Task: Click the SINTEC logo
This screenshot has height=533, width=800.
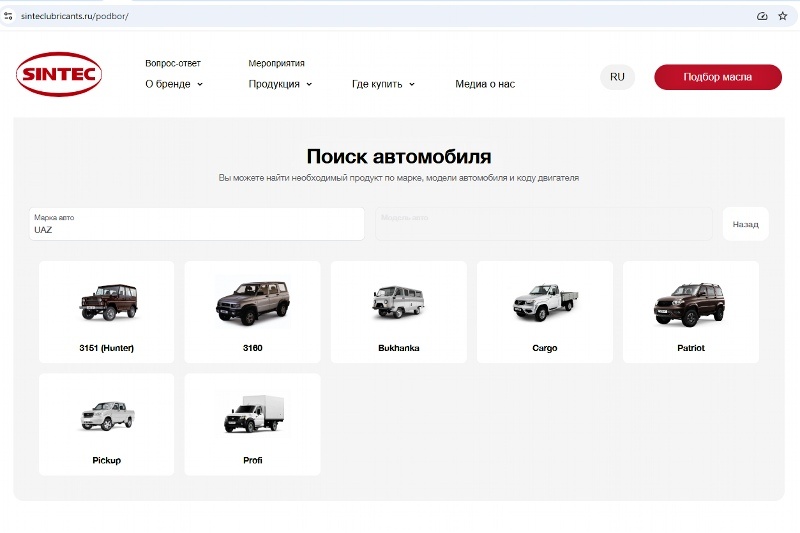Action: [59, 74]
